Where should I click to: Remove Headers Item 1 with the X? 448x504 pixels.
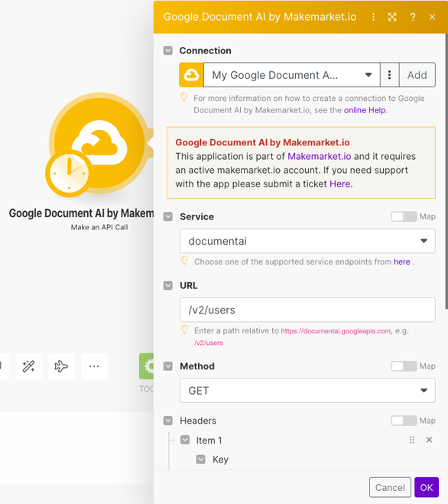pyautogui.click(x=429, y=440)
